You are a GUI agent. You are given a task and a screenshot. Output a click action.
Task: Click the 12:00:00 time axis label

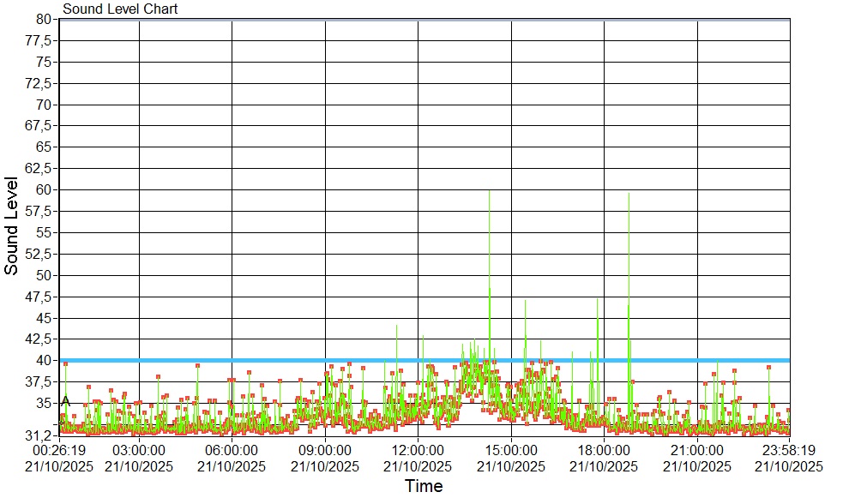(x=418, y=450)
